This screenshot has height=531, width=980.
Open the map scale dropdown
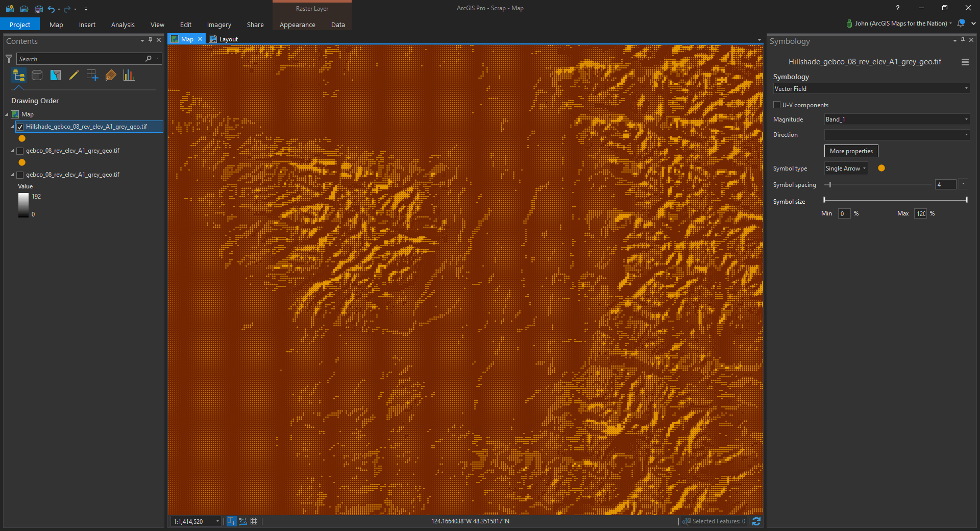[217, 521]
